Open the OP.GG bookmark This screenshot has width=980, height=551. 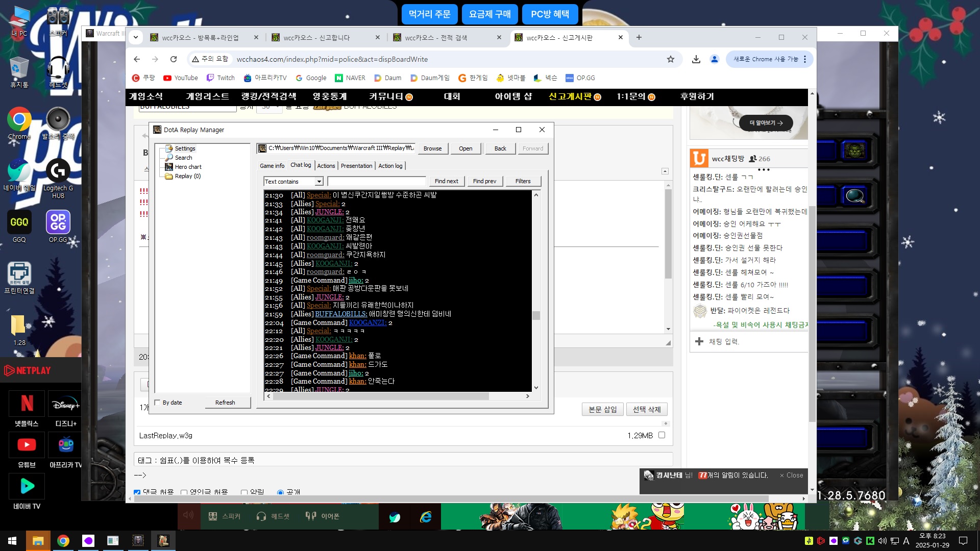[x=580, y=78]
